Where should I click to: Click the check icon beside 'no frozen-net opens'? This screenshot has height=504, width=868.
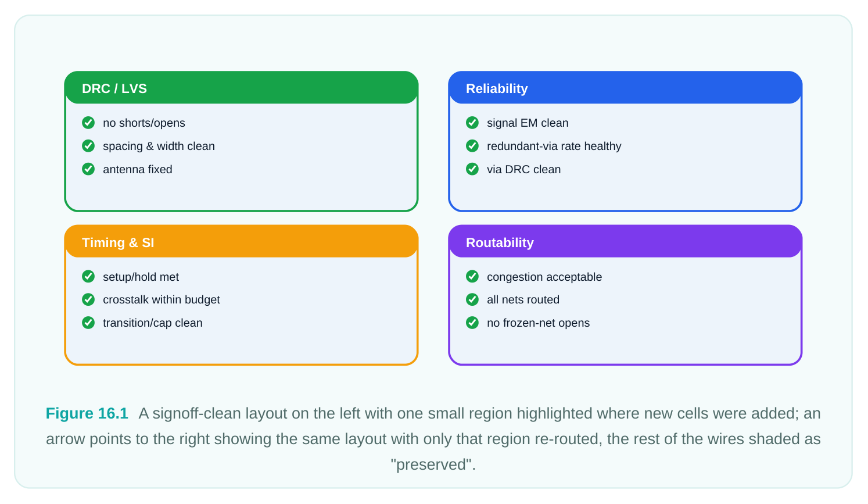[x=472, y=323]
